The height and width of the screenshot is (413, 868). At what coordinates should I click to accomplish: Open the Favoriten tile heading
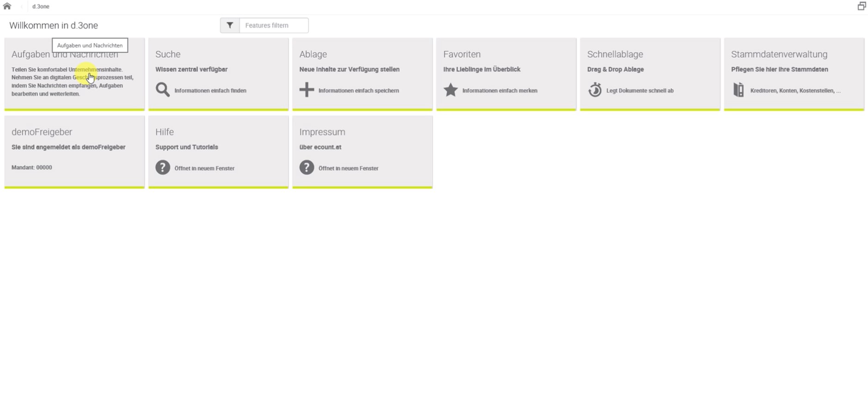click(462, 54)
